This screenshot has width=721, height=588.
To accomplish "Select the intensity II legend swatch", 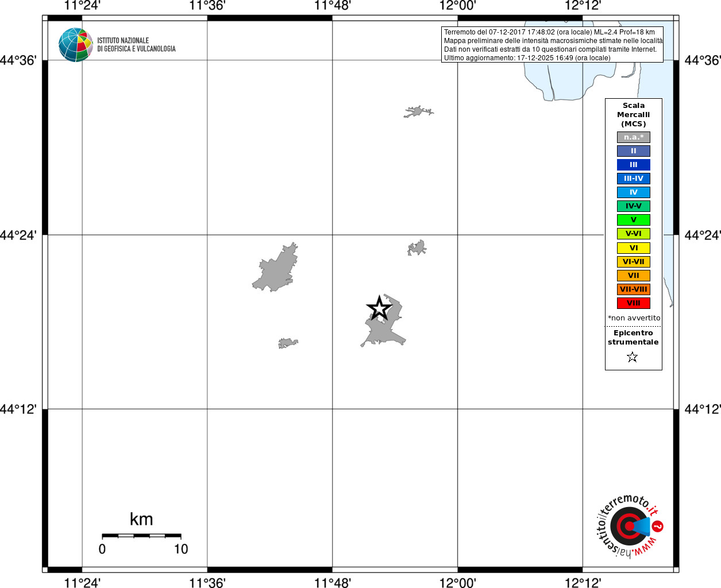I will [x=634, y=151].
